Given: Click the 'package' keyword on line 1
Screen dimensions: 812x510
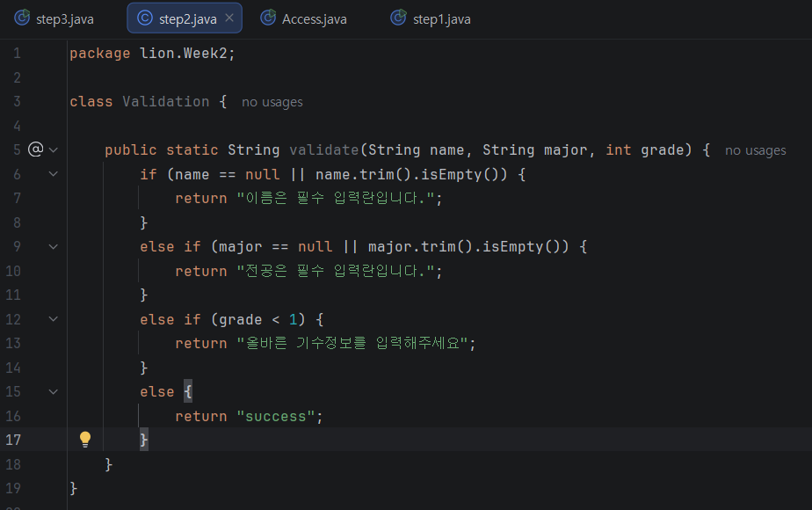Looking at the screenshot, I should point(100,54).
